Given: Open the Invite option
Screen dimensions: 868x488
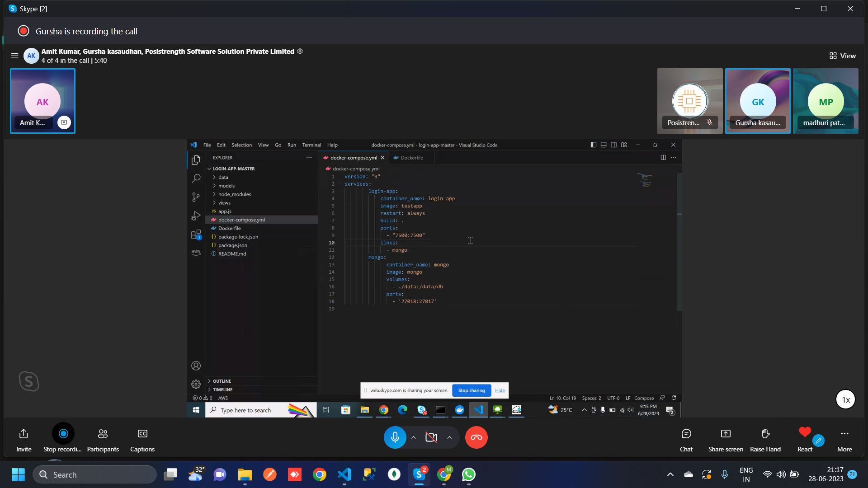Looking at the screenshot, I should (x=24, y=440).
